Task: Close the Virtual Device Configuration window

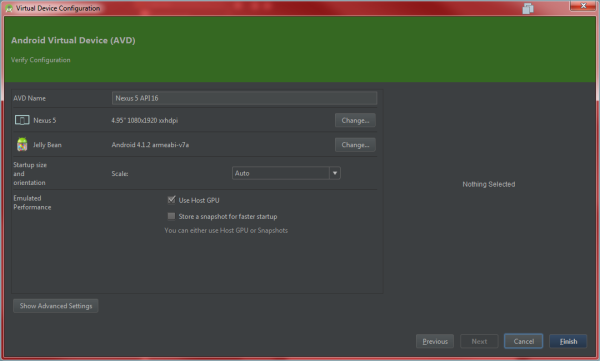Action: click(x=583, y=6)
